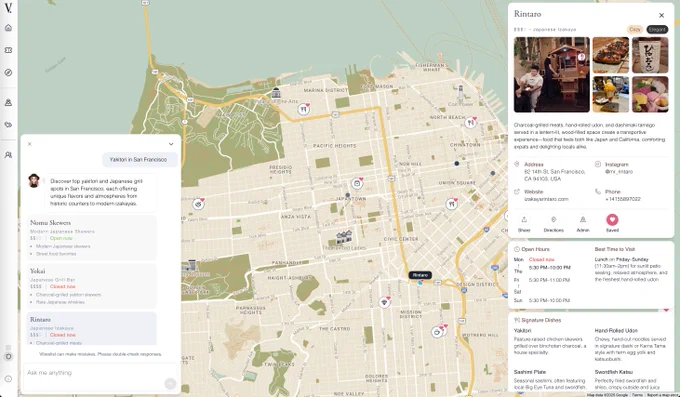Open the people icon in the left sidebar
The height and width of the screenshot is (397, 680).
coord(8,155)
